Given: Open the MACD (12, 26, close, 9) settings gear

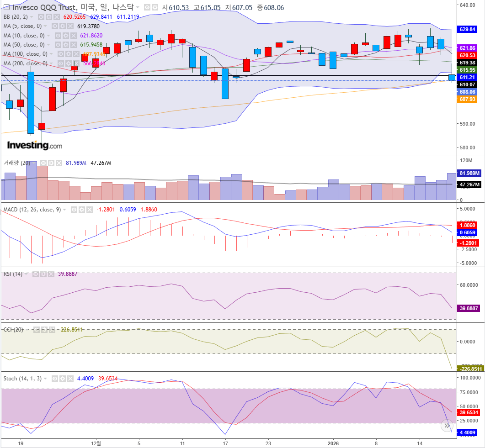Looking at the screenshot, I should [82, 210].
